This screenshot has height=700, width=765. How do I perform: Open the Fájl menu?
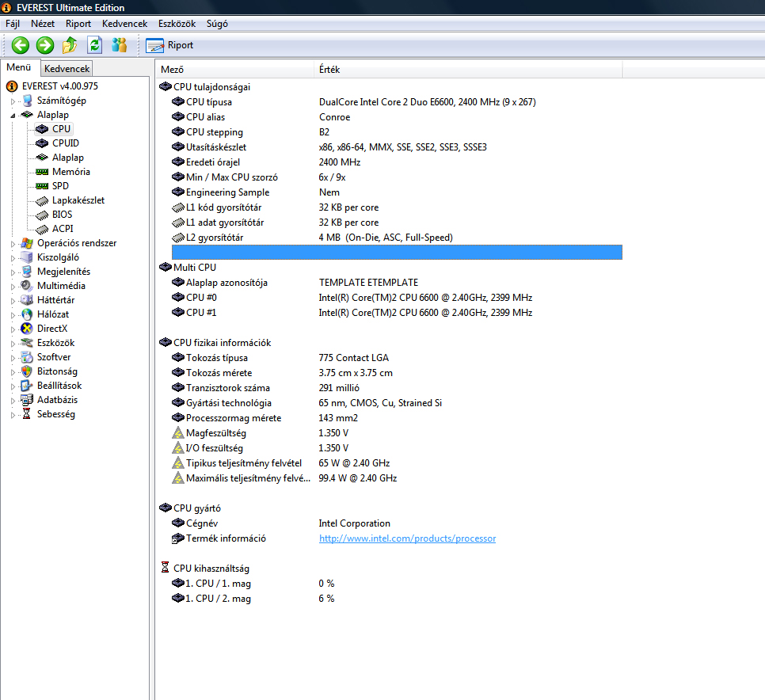13,24
